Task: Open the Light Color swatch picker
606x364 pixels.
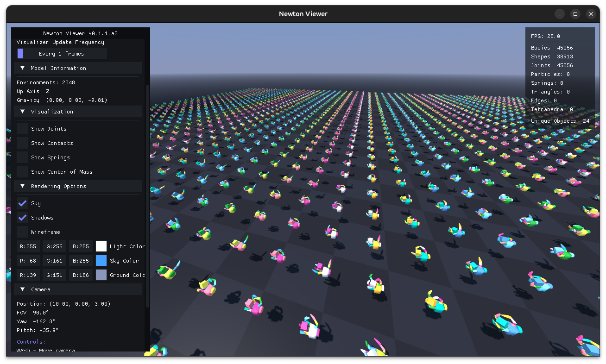Action: coord(101,246)
